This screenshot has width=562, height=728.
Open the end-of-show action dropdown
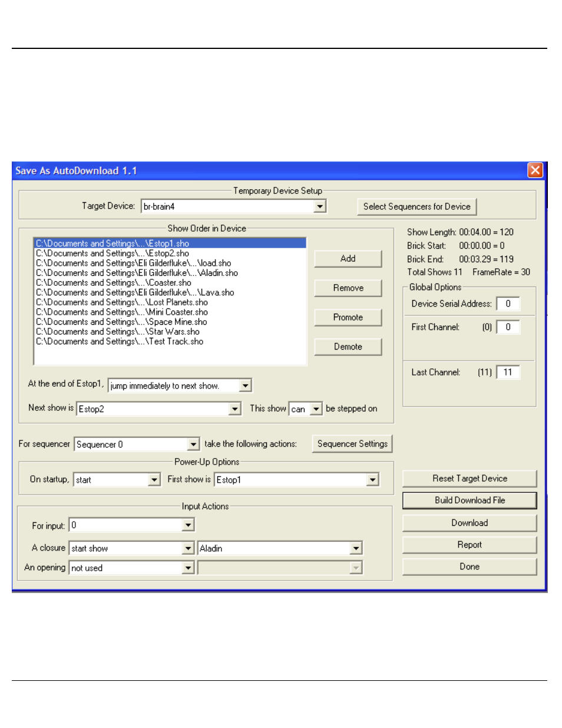246,386
